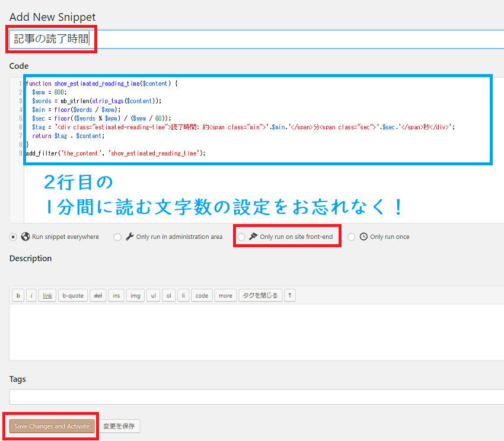The height and width of the screenshot is (441, 504).
Task: Click the bold 'b' quicktag button
Action: click(18, 295)
